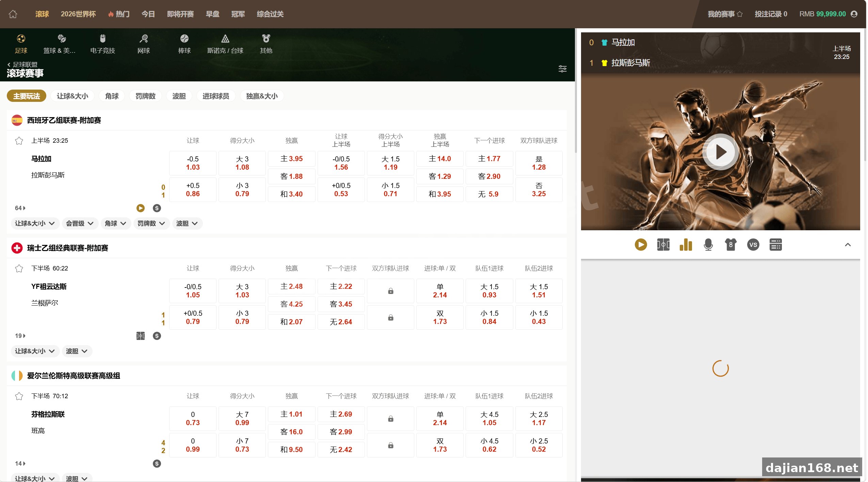Open the microphone commentary icon
This screenshot has height=482, width=868.
pyautogui.click(x=708, y=245)
